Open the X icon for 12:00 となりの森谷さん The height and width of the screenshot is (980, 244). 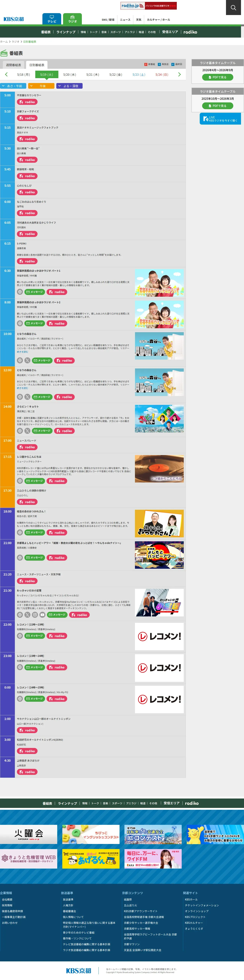pos(27,397)
